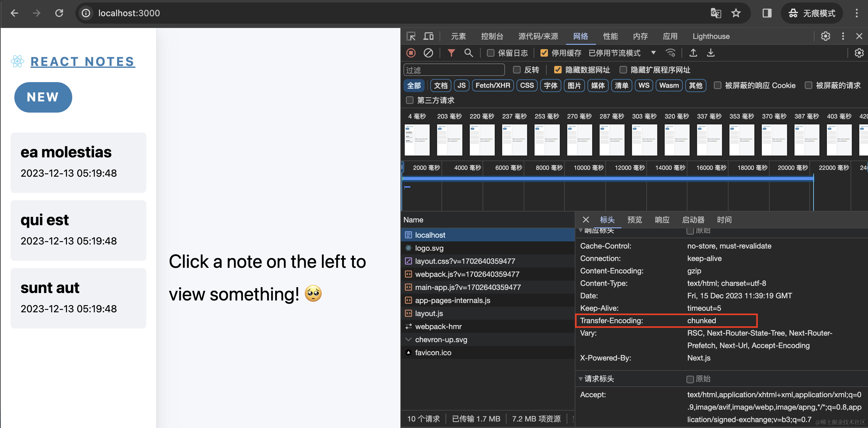Uncheck the 停用缓存 checkbox

tap(544, 53)
